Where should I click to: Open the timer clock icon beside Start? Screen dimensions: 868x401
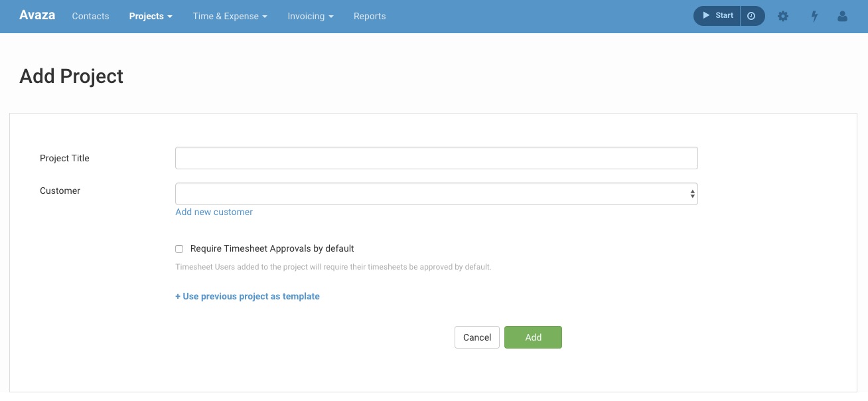(752, 15)
